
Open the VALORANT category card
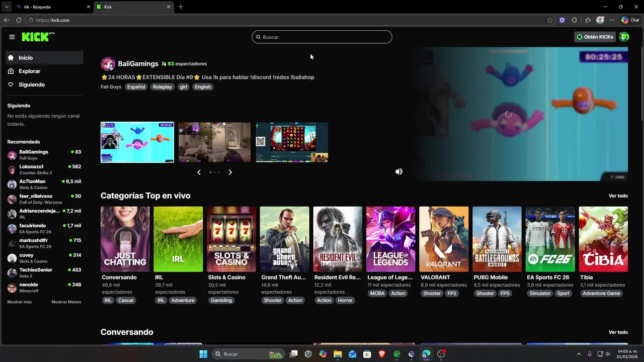tap(444, 239)
